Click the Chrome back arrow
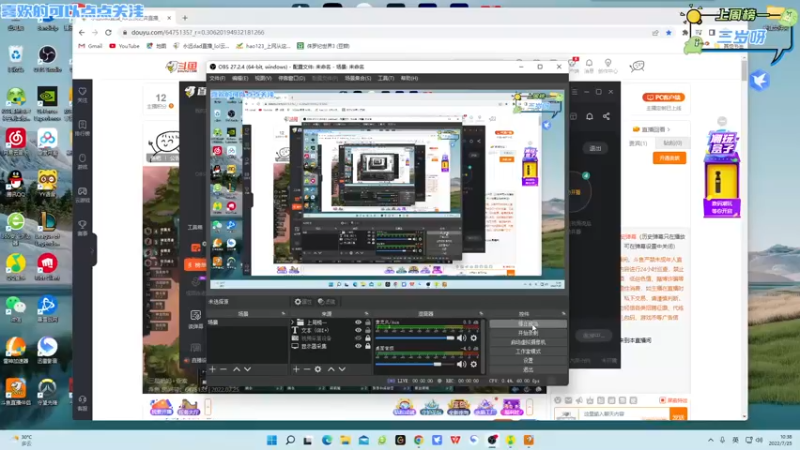The image size is (800, 450). (x=82, y=32)
